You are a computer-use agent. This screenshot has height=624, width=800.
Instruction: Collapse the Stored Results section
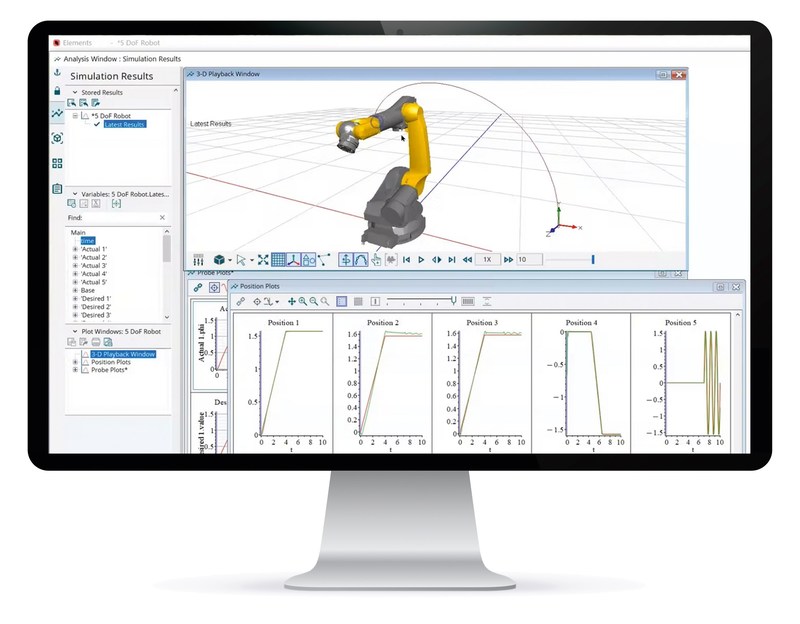pyautogui.click(x=73, y=92)
